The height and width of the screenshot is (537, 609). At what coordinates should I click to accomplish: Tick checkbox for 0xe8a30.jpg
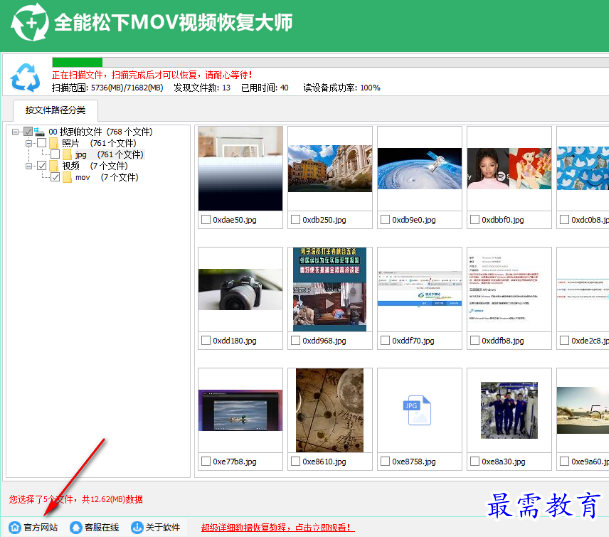pyautogui.click(x=475, y=461)
